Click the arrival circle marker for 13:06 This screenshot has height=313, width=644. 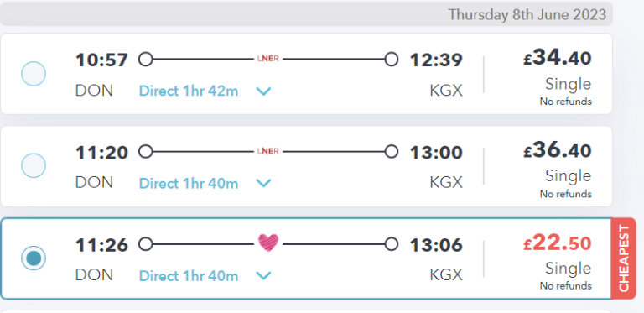point(392,244)
